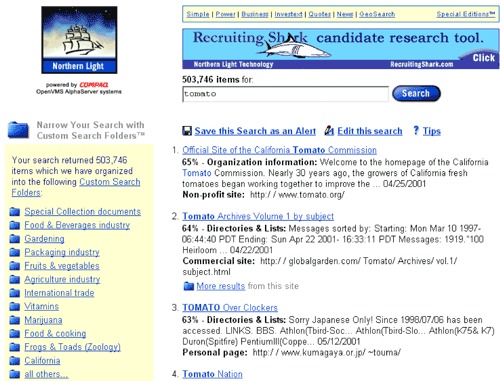500x381 pixels.
Task: Open the Power search tab
Action: (225, 14)
